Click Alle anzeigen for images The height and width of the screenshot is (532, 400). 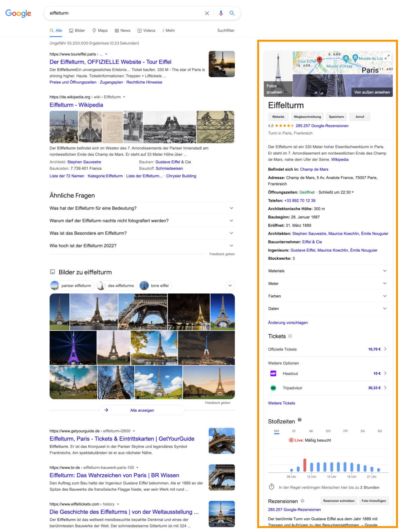142,410
